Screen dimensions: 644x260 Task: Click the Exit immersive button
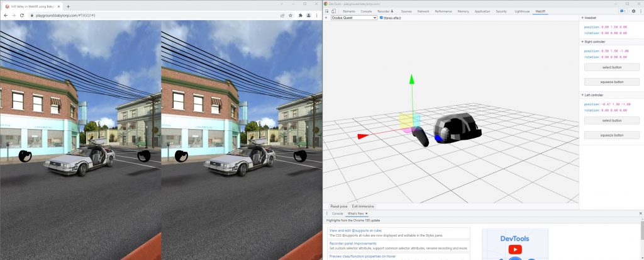point(363,206)
